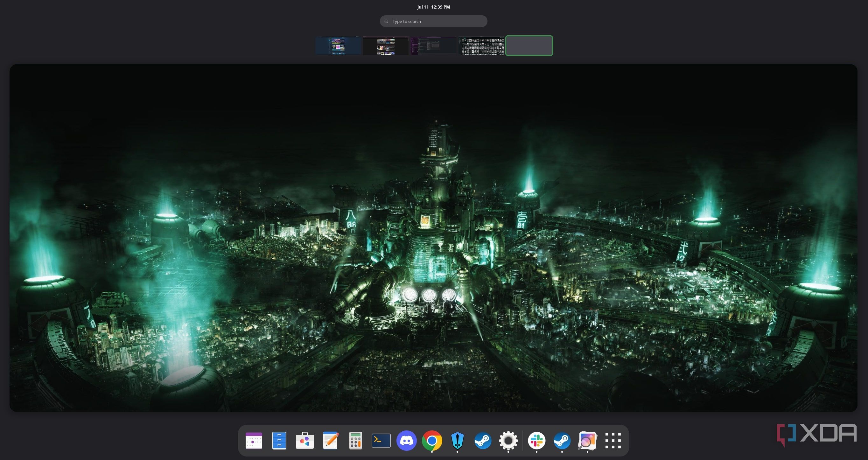The height and width of the screenshot is (460, 868).
Task: Open the Image Viewer magnifier icon
Action: coord(587,441)
